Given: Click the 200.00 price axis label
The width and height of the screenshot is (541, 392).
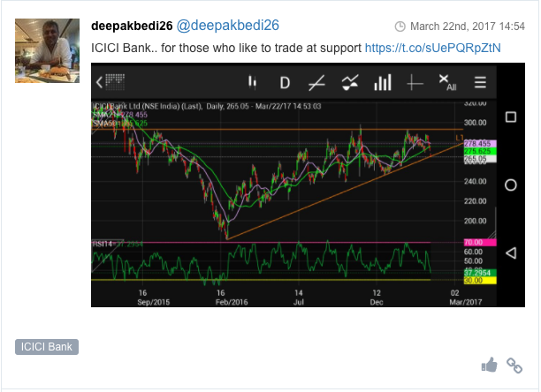Looking at the screenshot, I should pos(475,221).
